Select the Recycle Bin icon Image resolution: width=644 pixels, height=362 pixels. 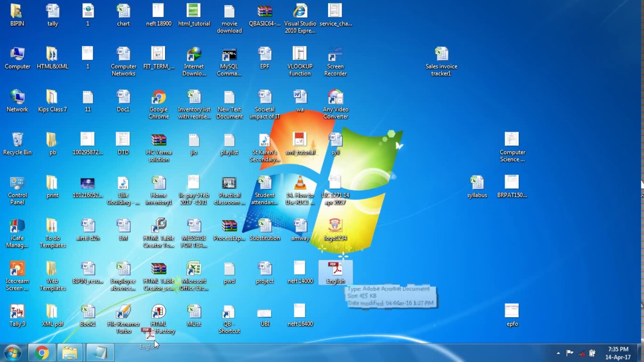point(17,139)
